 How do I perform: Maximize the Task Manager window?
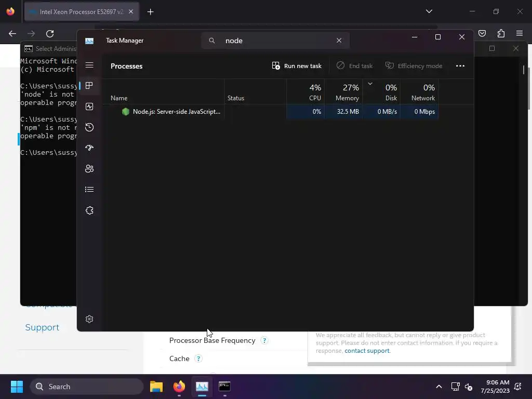(x=438, y=37)
